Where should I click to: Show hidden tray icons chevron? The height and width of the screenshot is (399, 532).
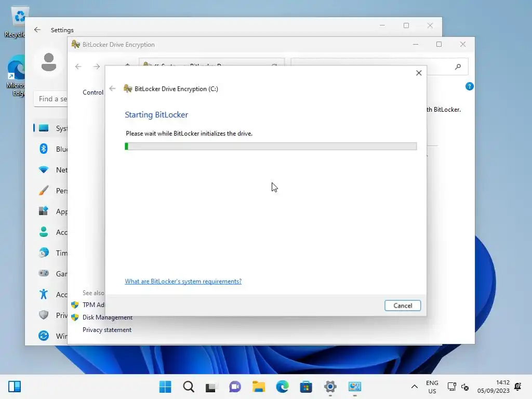(414, 387)
